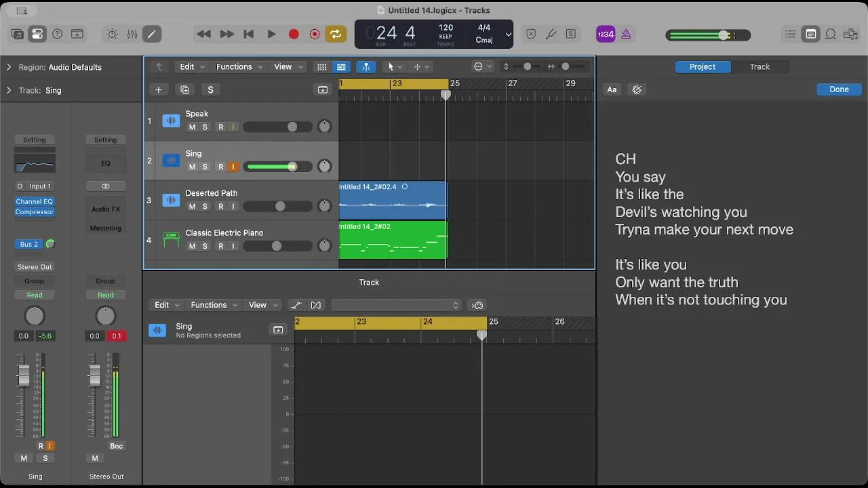Toggle the Metronome click icon
The image size is (868, 488).
pyautogui.click(x=626, y=34)
